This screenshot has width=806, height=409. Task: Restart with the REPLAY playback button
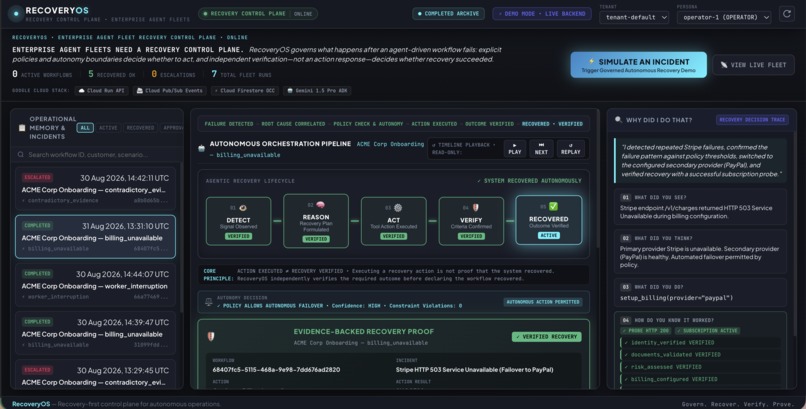pyautogui.click(x=571, y=148)
